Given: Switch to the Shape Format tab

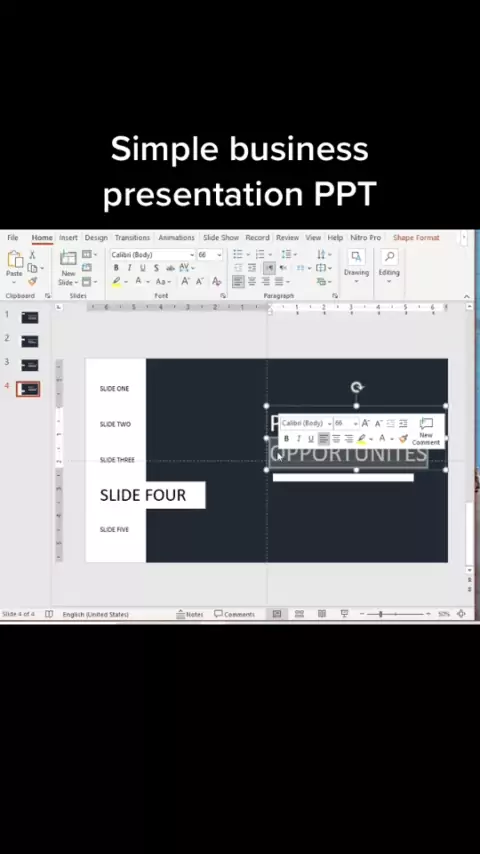Looking at the screenshot, I should coord(416,237).
